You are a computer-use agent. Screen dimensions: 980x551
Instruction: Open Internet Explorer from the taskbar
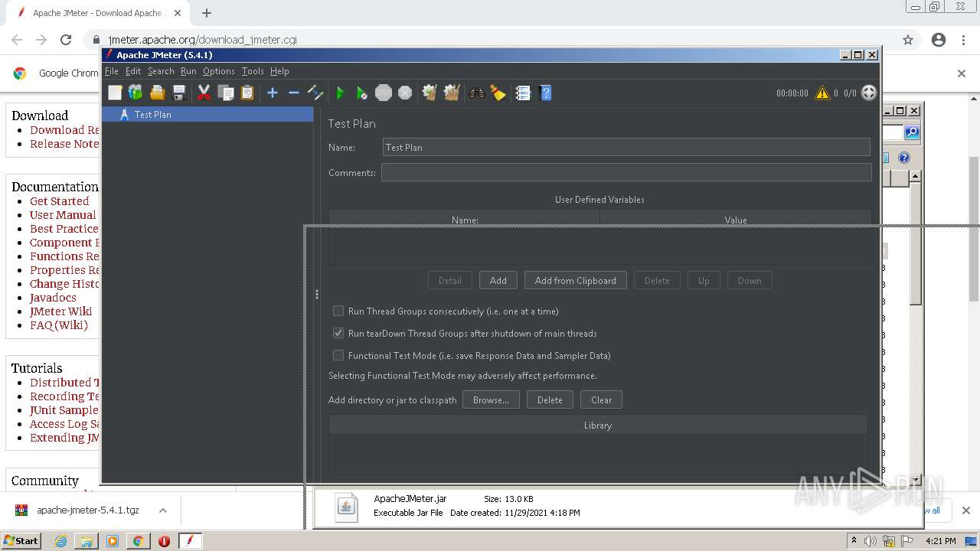click(x=60, y=541)
